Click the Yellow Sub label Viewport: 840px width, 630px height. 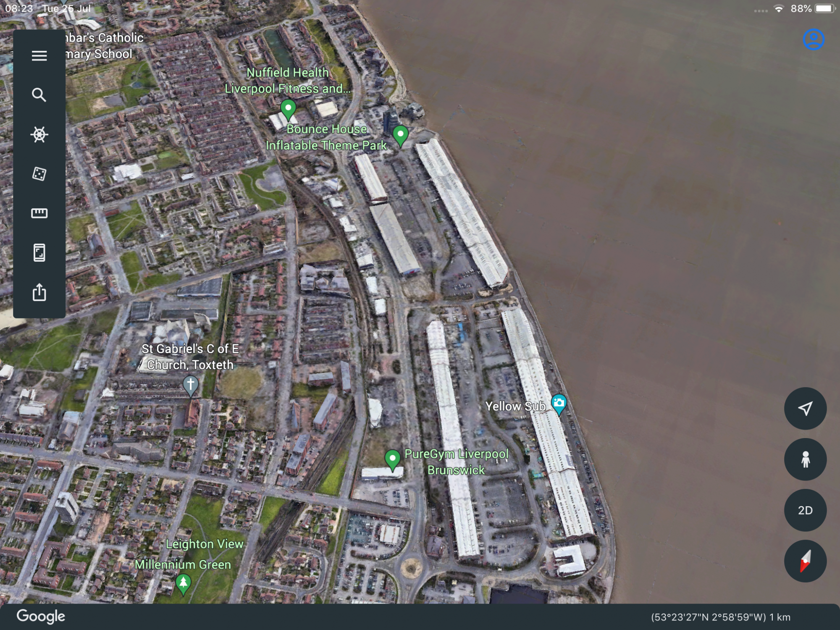[x=515, y=406]
